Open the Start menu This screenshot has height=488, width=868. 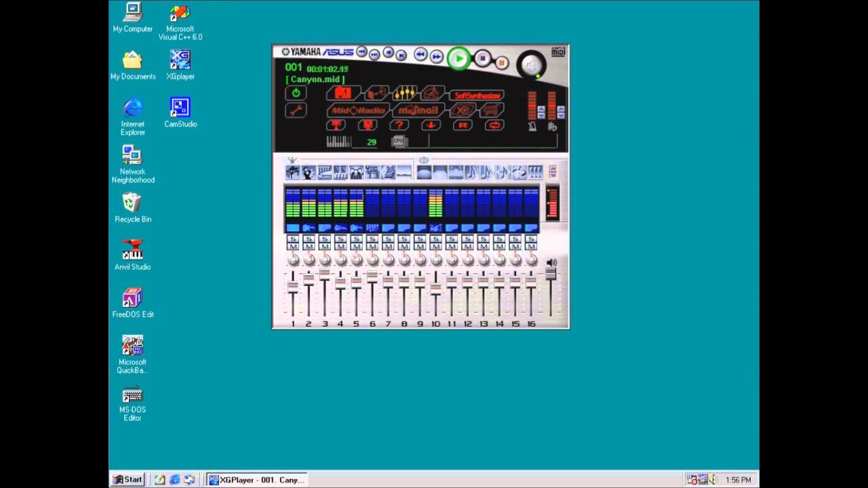(x=127, y=479)
